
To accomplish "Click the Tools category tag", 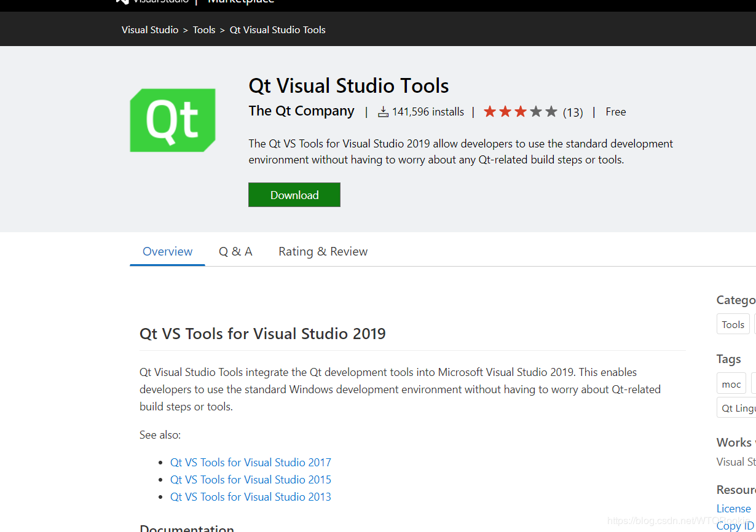I will click(733, 324).
